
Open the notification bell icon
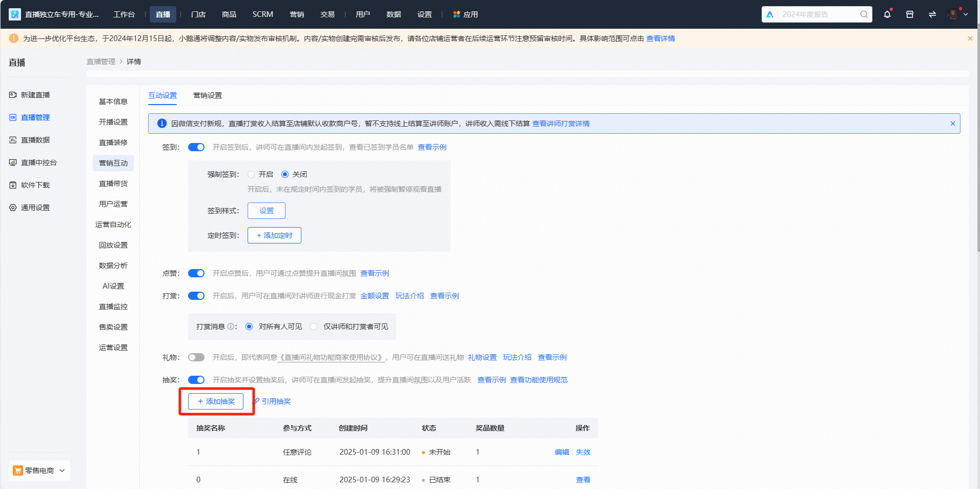tap(887, 14)
